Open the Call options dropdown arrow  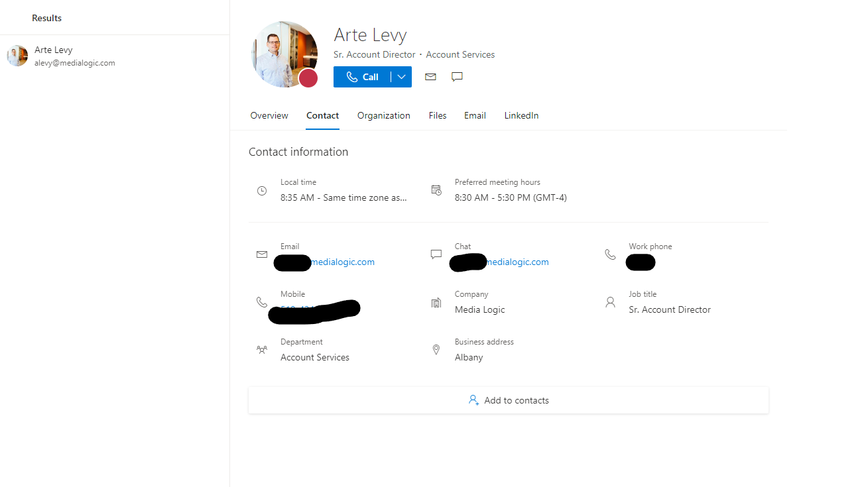402,77
